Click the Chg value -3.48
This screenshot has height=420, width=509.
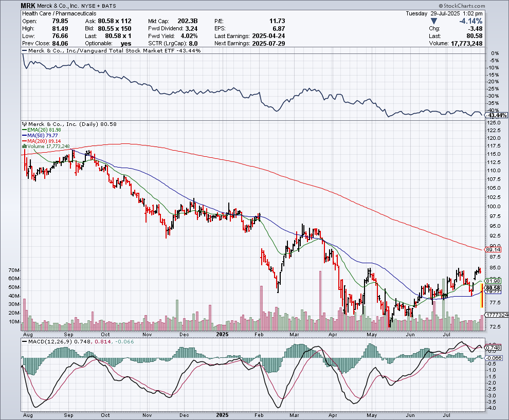[x=474, y=29]
